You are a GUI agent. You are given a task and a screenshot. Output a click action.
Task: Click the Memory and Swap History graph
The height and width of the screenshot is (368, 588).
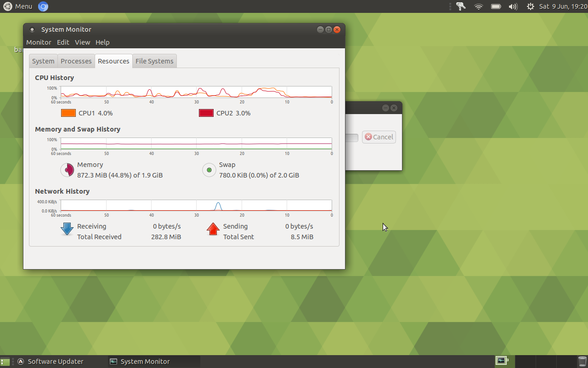[196, 144]
